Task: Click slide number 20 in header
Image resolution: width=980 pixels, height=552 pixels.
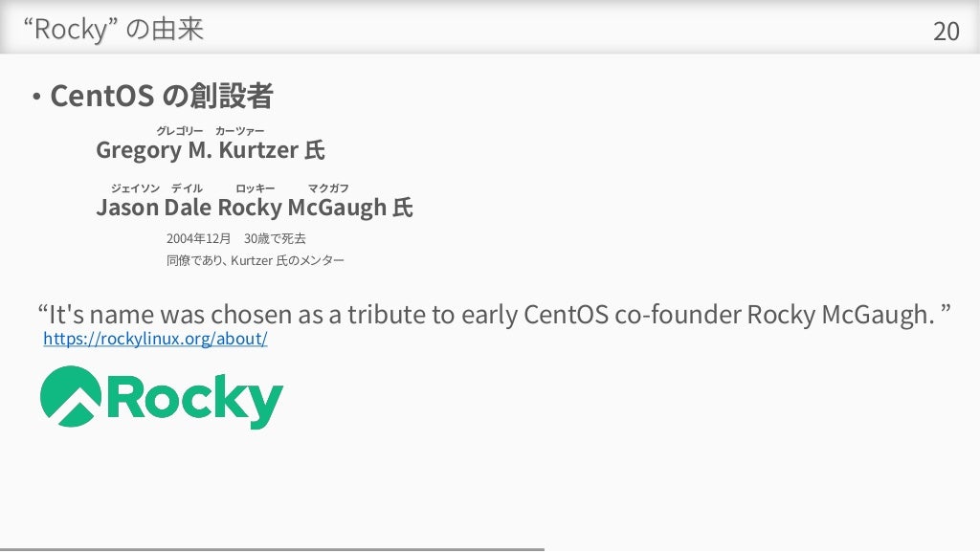Action: click(947, 32)
